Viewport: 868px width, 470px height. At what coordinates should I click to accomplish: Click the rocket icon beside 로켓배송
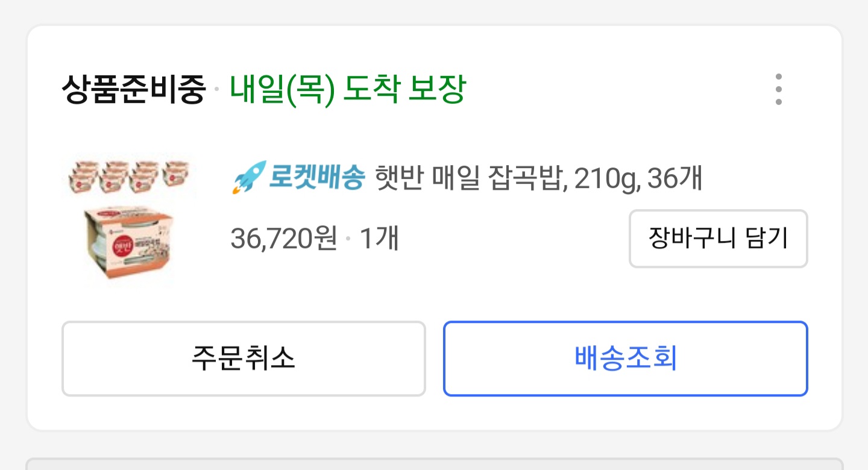pos(248,177)
